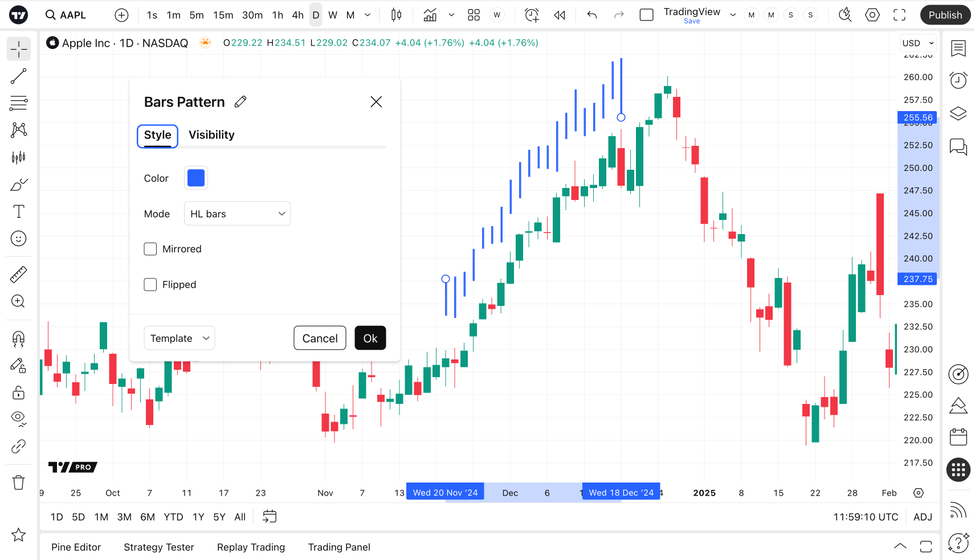The image size is (975, 560).
Task: Toggle stay in drawing mode
Action: pos(19,366)
